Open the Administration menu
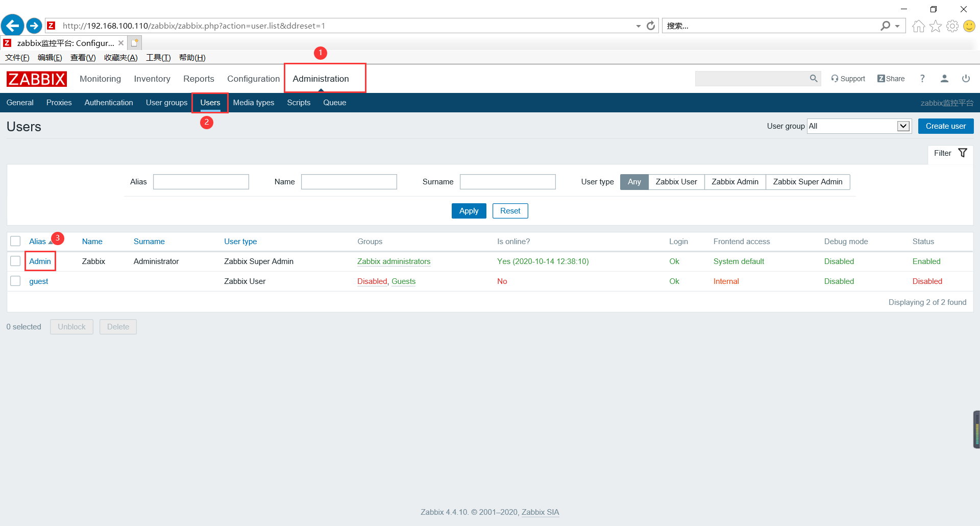Image resolution: width=980 pixels, height=526 pixels. [321, 79]
